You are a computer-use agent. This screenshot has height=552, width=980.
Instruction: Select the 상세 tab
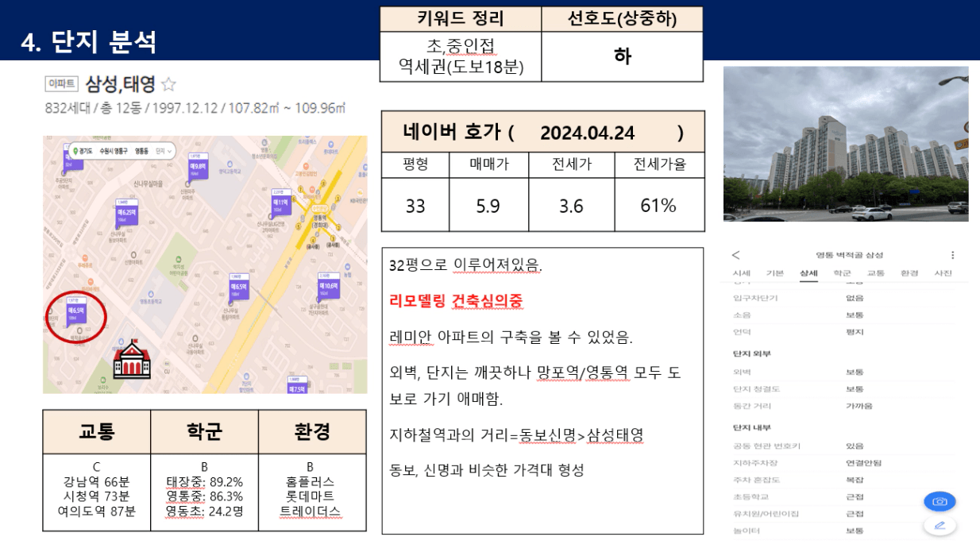tap(808, 273)
